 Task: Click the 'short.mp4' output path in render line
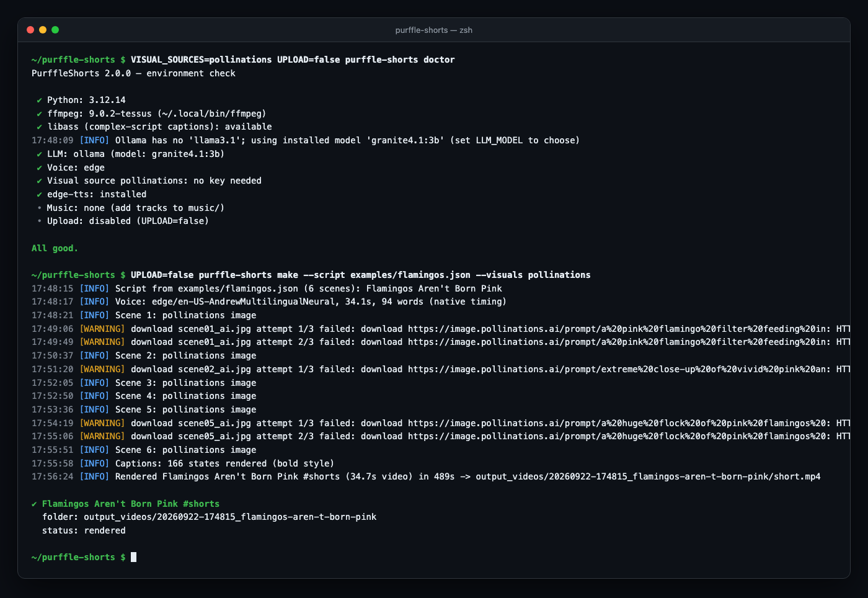click(648, 476)
